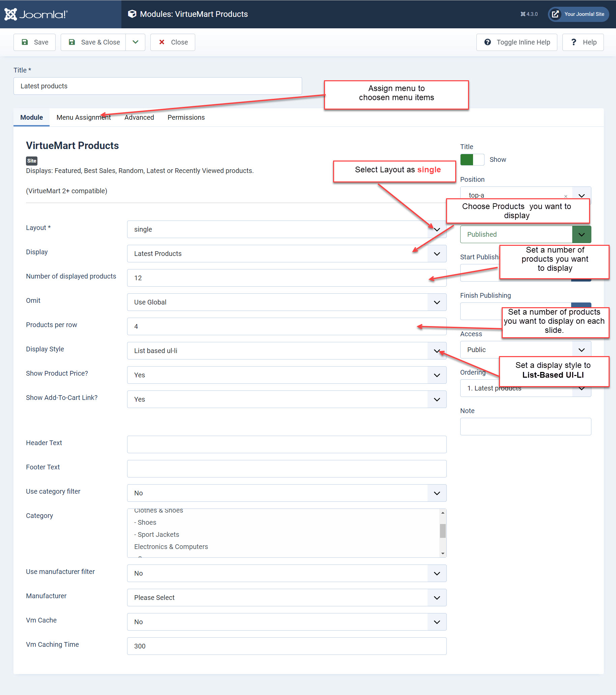Click the Help question mark icon
Image resolution: width=616 pixels, height=695 pixels.
point(574,42)
